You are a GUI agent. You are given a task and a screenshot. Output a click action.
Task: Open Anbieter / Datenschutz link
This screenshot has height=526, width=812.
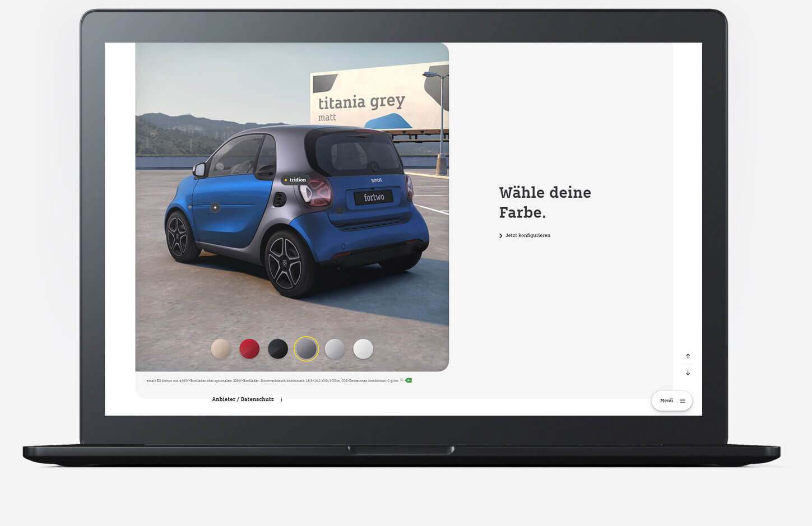243,399
